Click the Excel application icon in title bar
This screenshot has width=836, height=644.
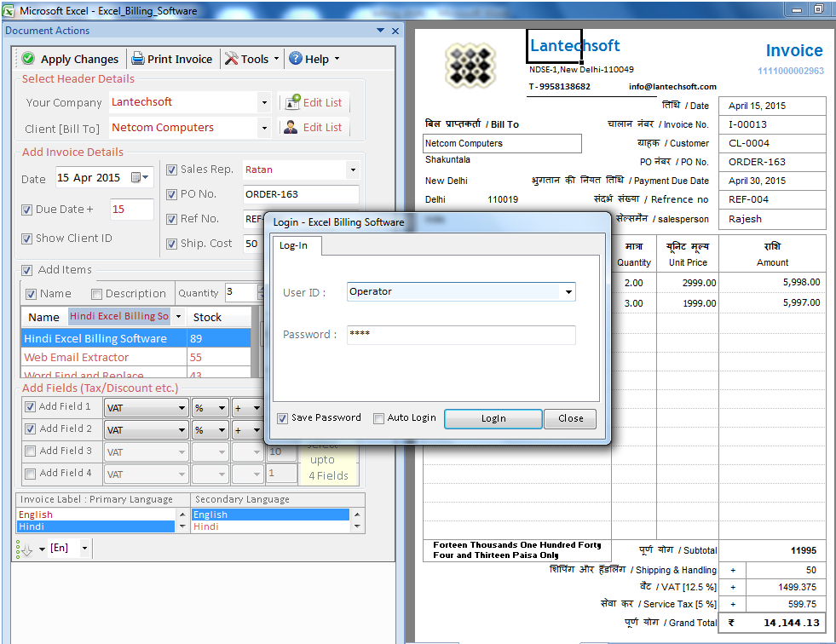click(x=9, y=10)
